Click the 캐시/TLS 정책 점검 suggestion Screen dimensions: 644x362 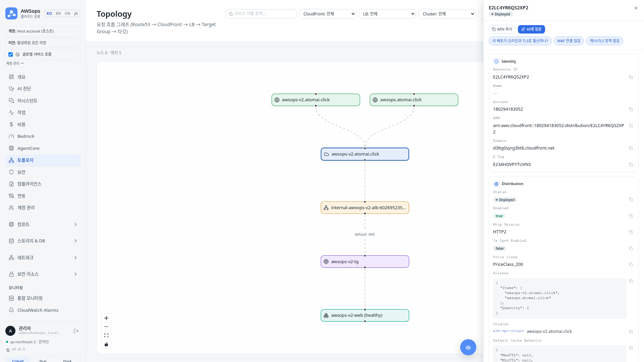[x=604, y=41]
